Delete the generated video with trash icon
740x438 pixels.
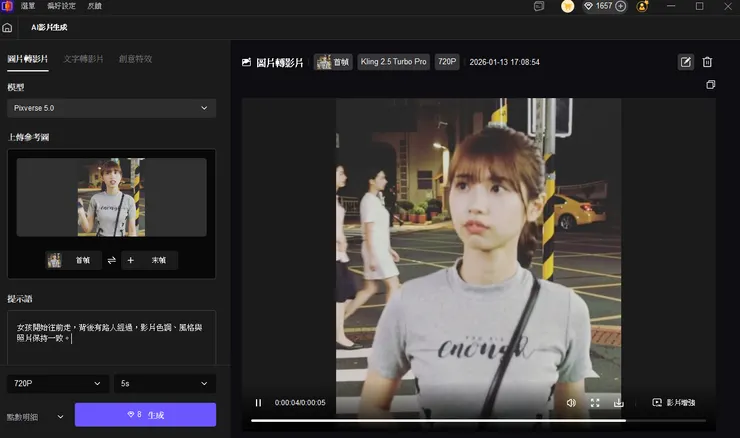(x=707, y=62)
